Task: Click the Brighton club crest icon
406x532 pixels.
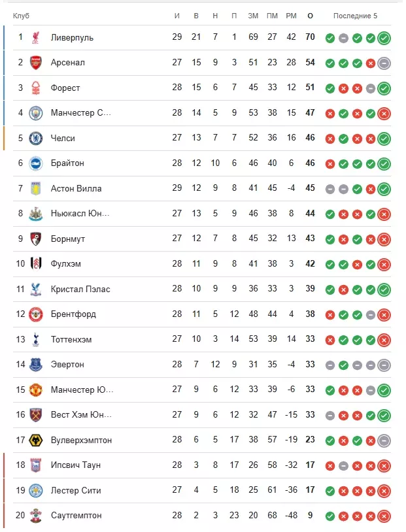Action: pyautogui.click(x=36, y=163)
